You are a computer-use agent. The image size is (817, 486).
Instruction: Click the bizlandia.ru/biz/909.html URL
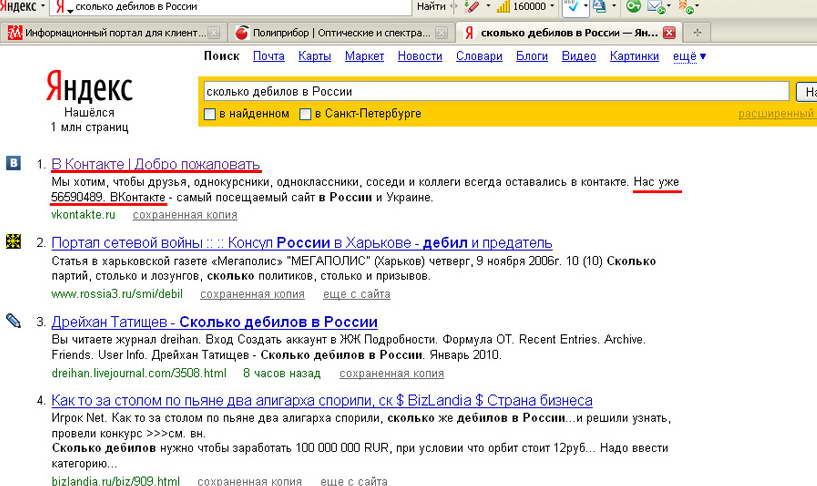116,480
